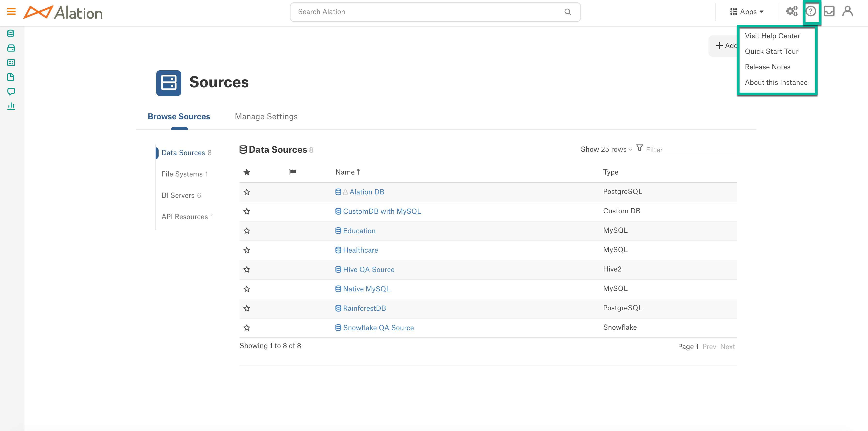
Task: Open the user profile icon
Action: [x=848, y=11]
